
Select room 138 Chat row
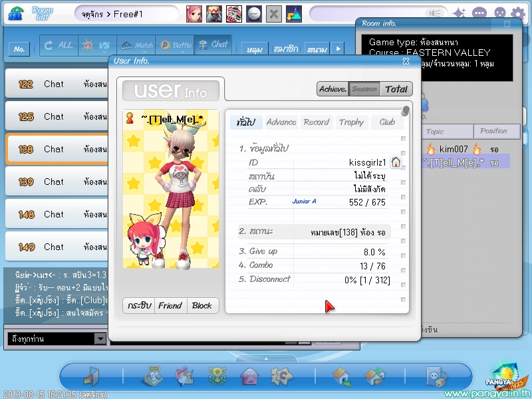tap(57, 149)
